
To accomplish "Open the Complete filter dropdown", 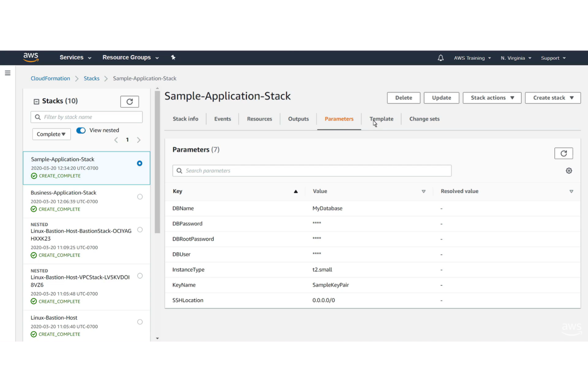I will point(51,134).
